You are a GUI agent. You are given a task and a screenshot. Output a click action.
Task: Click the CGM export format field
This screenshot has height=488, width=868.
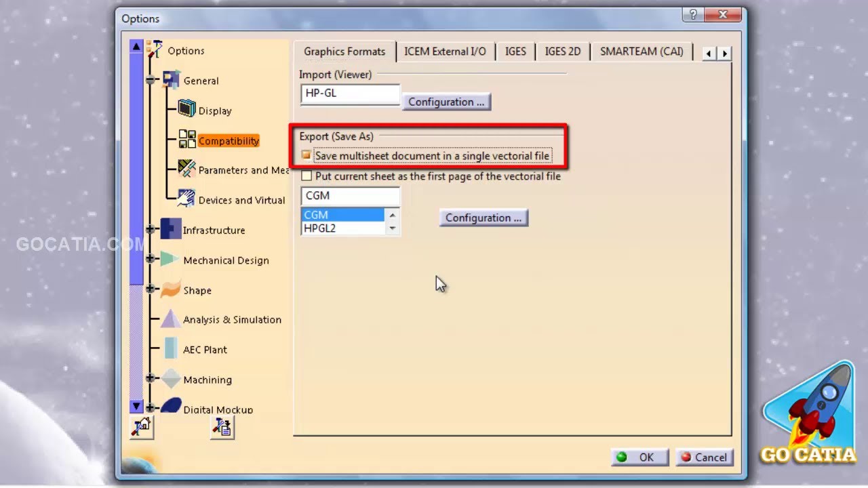[351, 196]
